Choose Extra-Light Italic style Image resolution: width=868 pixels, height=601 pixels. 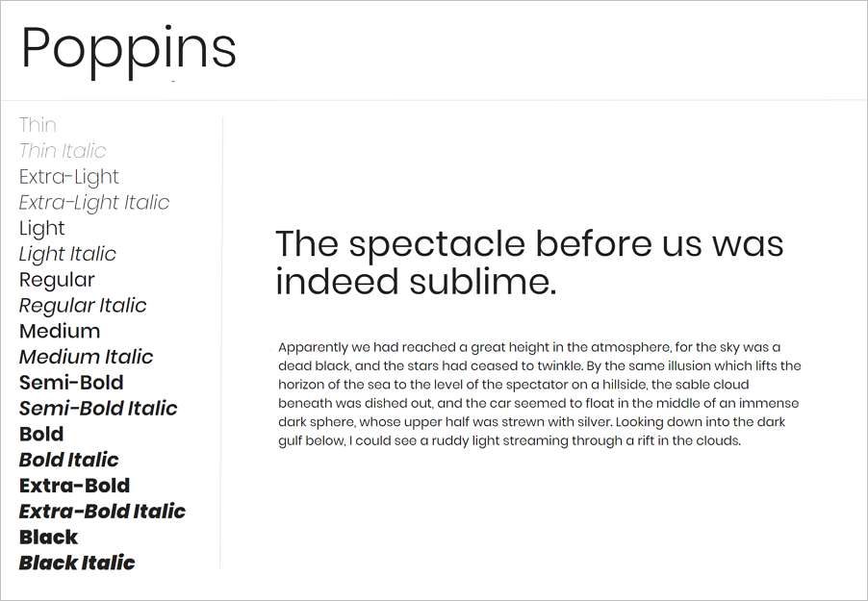[x=94, y=203]
